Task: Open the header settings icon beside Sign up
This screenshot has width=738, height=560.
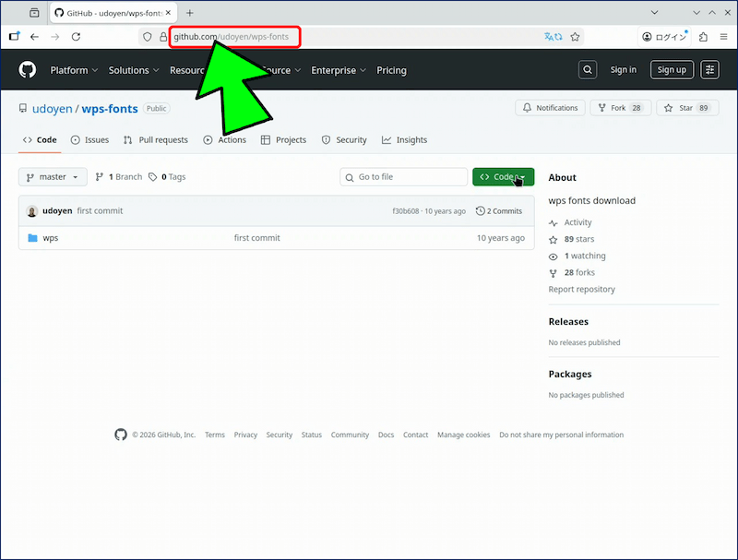Action: (x=709, y=70)
